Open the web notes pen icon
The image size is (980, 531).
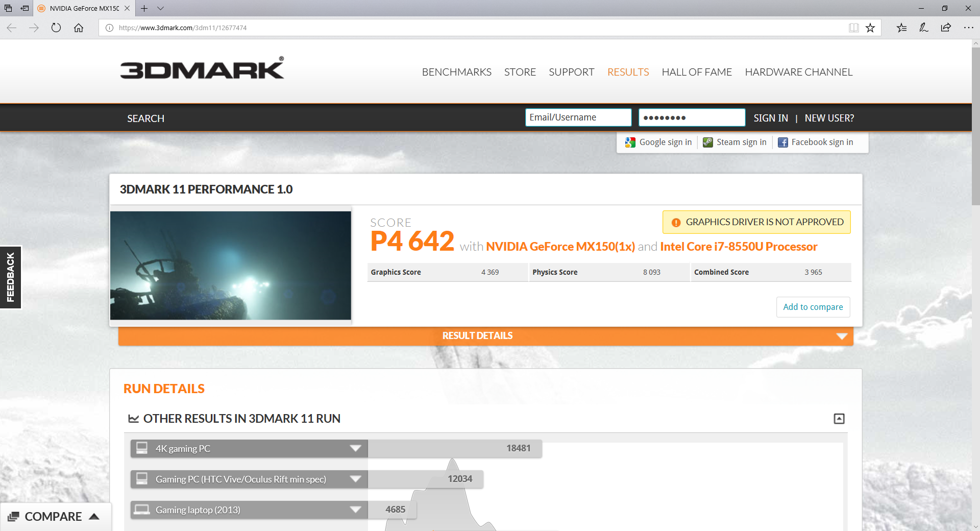924,28
